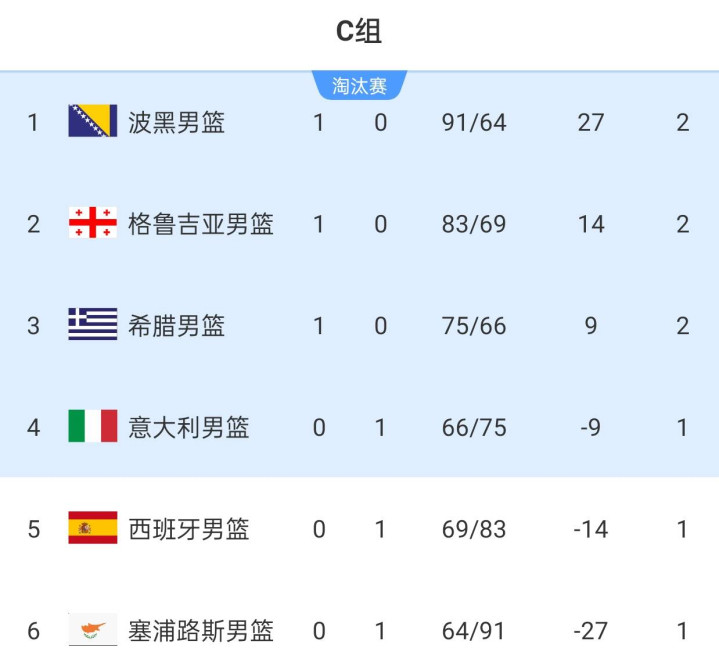Screen dimensions: 719x666
Task: Click the Bosnia and Herzegovina flag icon
Action: (x=93, y=122)
